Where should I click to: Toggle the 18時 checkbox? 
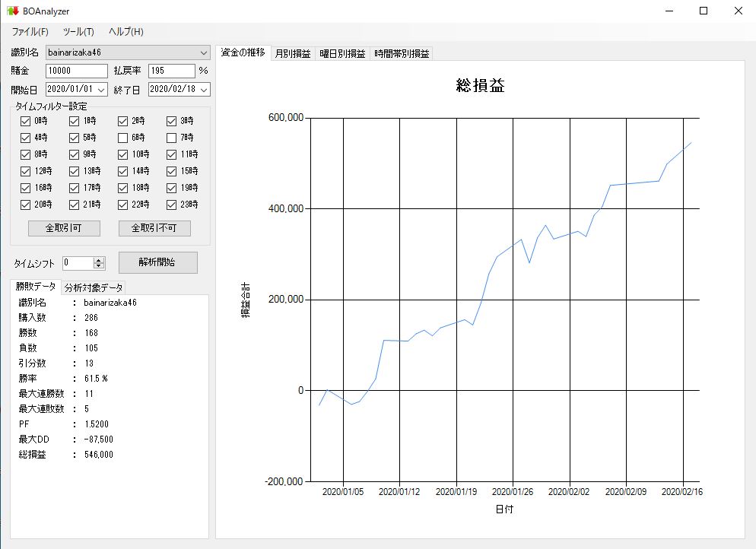point(122,188)
